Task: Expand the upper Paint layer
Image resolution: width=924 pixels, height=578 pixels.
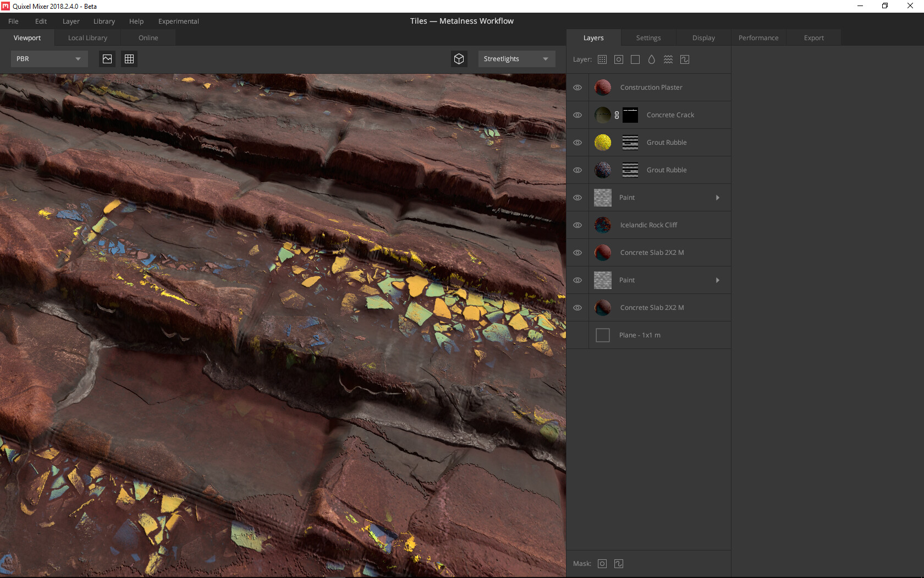Action: point(717,197)
